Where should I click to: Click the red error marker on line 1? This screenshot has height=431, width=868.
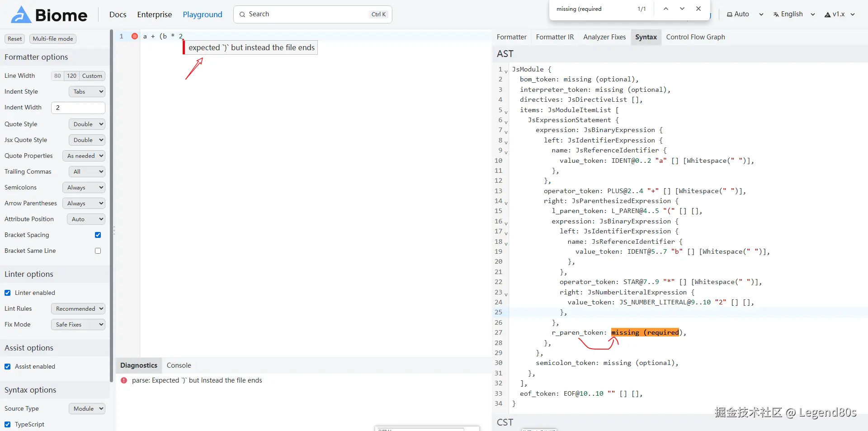[x=135, y=36]
